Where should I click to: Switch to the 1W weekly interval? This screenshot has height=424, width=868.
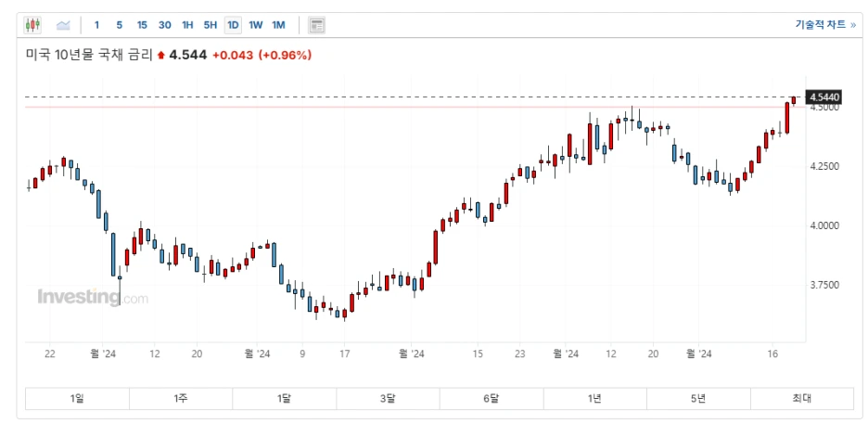tap(256, 25)
